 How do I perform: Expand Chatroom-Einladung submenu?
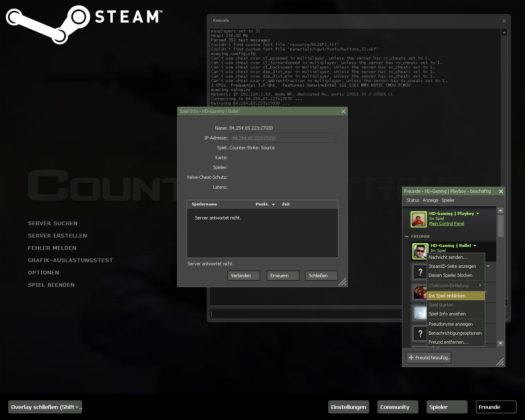480,285
